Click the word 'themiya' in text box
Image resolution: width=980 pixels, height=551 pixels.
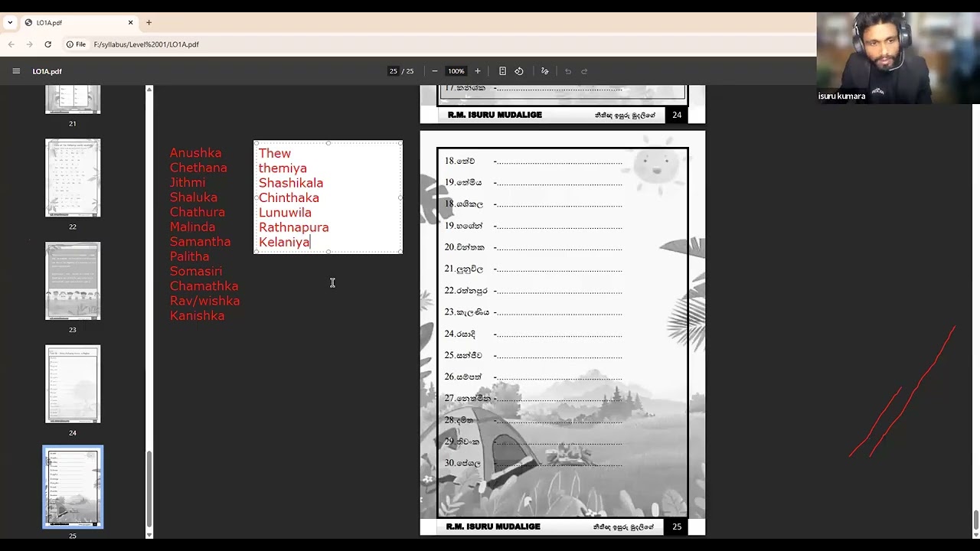(x=283, y=168)
